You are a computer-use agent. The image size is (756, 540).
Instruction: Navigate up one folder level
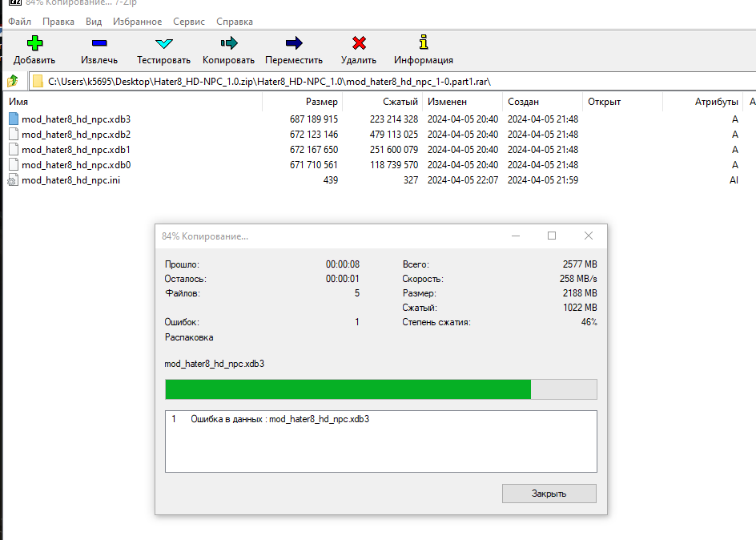tap(13, 80)
